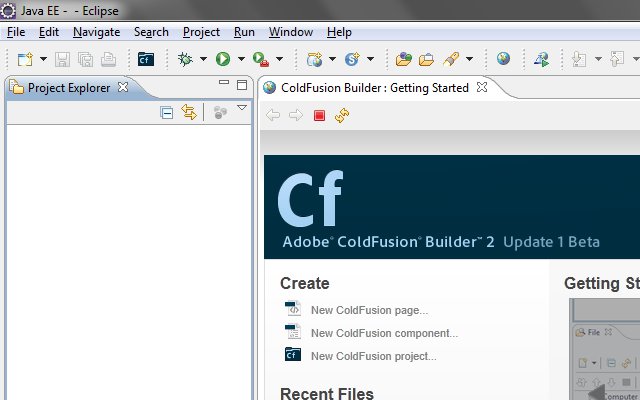640x400 pixels.
Task: Open the Help menu
Action: (339, 32)
